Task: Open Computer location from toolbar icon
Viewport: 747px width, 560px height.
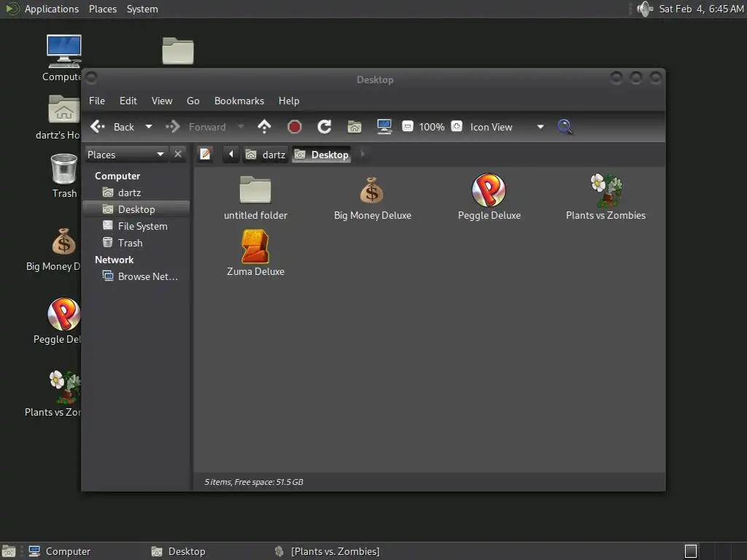Action: pyautogui.click(x=384, y=127)
